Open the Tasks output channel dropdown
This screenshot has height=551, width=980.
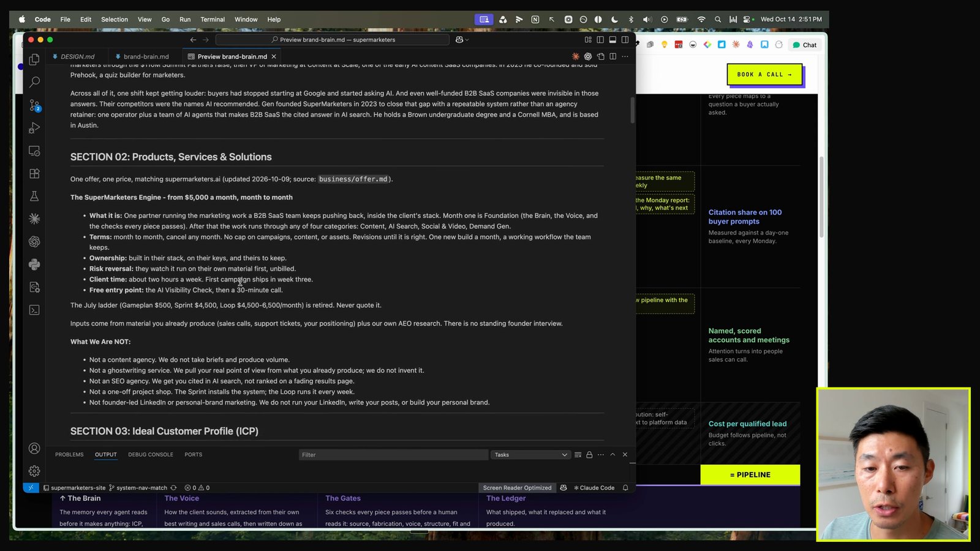[x=530, y=455]
